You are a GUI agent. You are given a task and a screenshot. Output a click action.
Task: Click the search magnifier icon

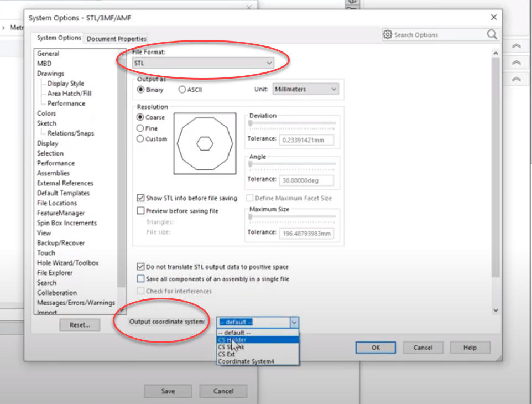491,34
